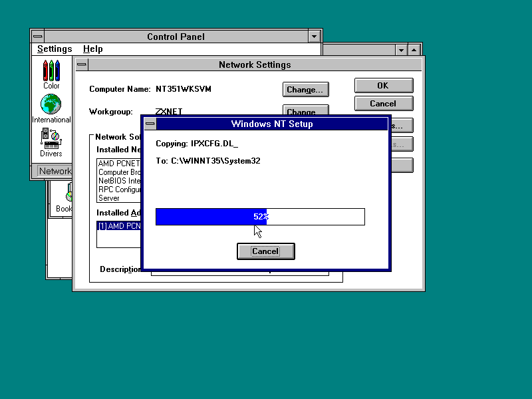Click computer name NT351WKSVM text
The width and height of the screenshot is (532, 399).
[184, 89]
